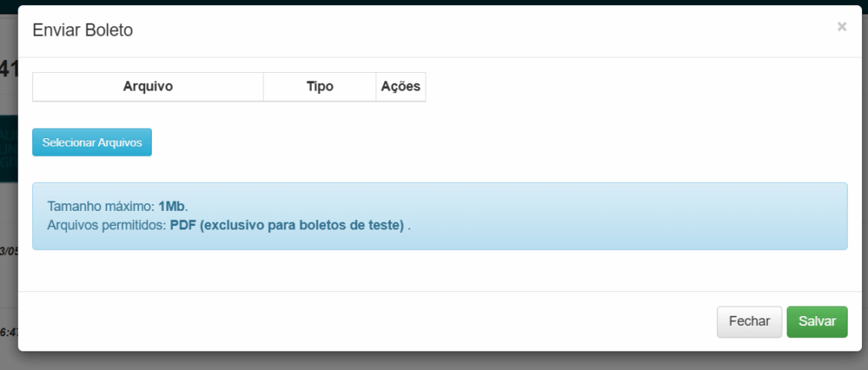The height and width of the screenshot is (370, 868).
Task: Click the Ações column header
Action: (x=401, y=86)
